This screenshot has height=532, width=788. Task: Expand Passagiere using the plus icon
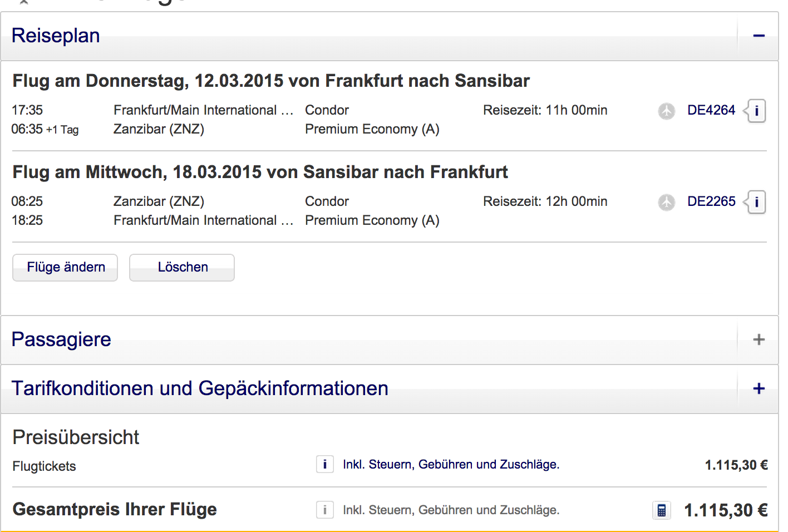[x=759, y=339]
